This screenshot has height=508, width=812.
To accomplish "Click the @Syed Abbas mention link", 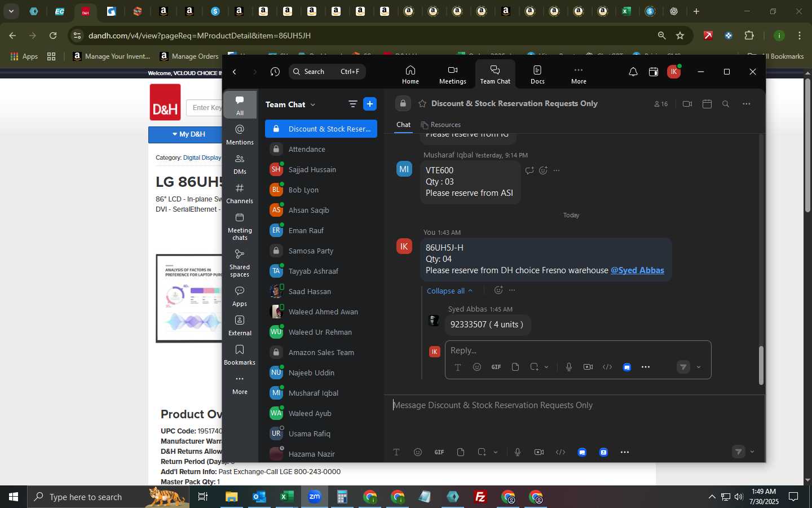I will (637, 270).
